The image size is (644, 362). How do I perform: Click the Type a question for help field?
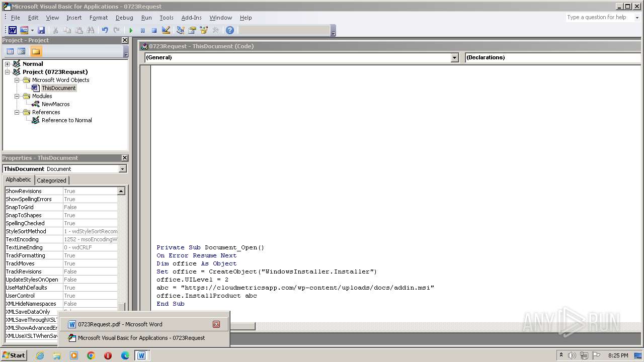(599, 17)
